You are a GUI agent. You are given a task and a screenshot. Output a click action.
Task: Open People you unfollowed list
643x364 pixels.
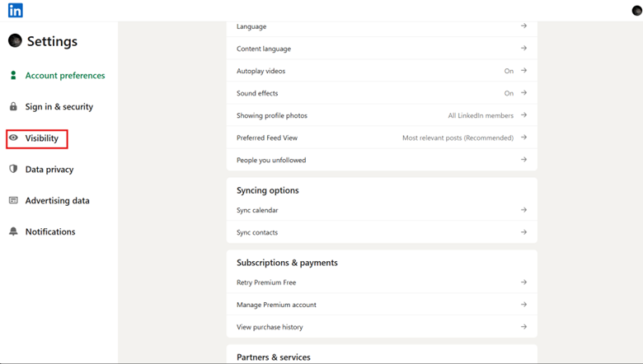pos(382,160)
